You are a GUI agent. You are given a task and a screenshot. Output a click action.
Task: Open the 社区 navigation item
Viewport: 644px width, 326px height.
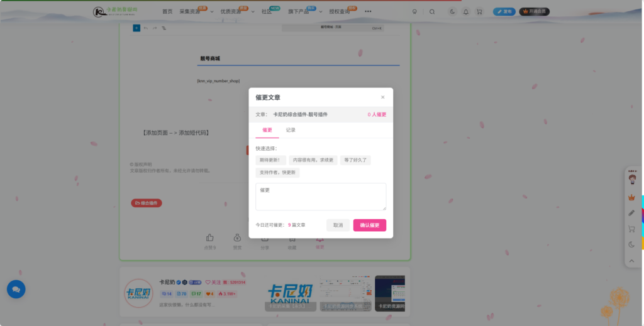pyautogui.click(x=267, y=11)
